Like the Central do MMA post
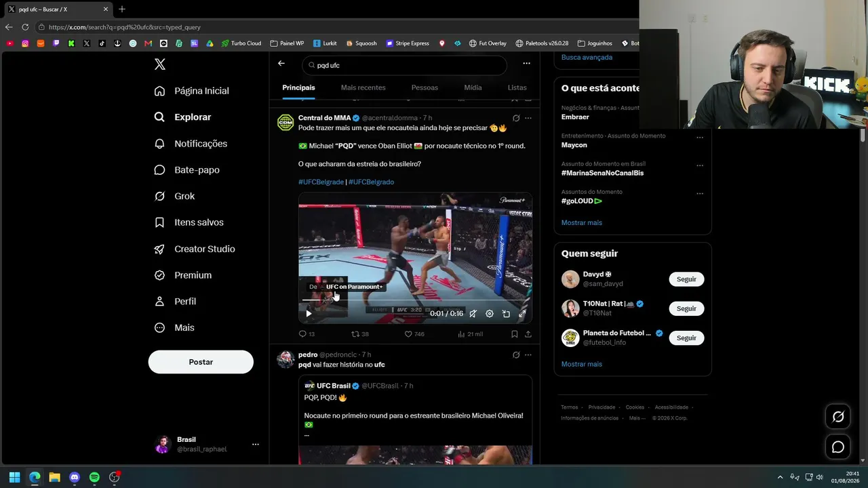Image resolution: width=868 pixels, height=488 pixels. (x=414, y=334)
